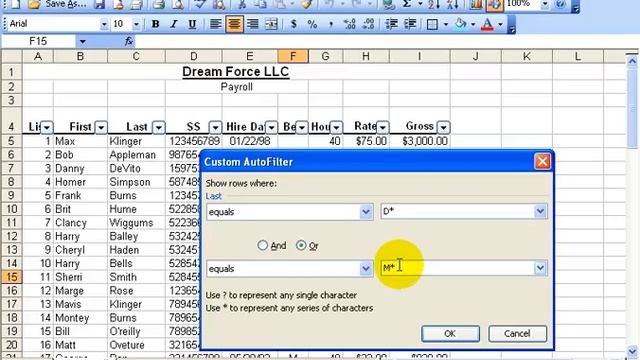The width and height of the screenshot is (640, 360).
Task: Click the Merge and Center icon
Action: [271, 24]
